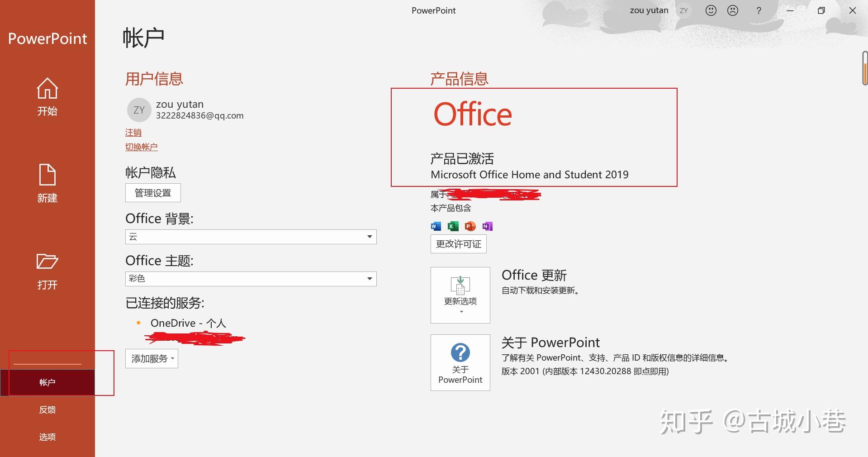Minimize the PowerPoint window
The height and width of the screenshot is (457, 868).
tap(790, 10)
